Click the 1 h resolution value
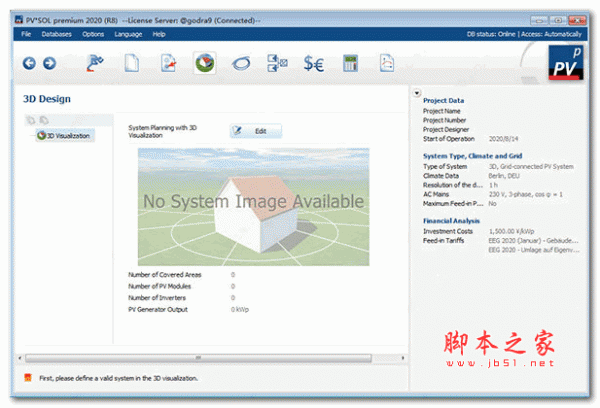 (493, 185)
